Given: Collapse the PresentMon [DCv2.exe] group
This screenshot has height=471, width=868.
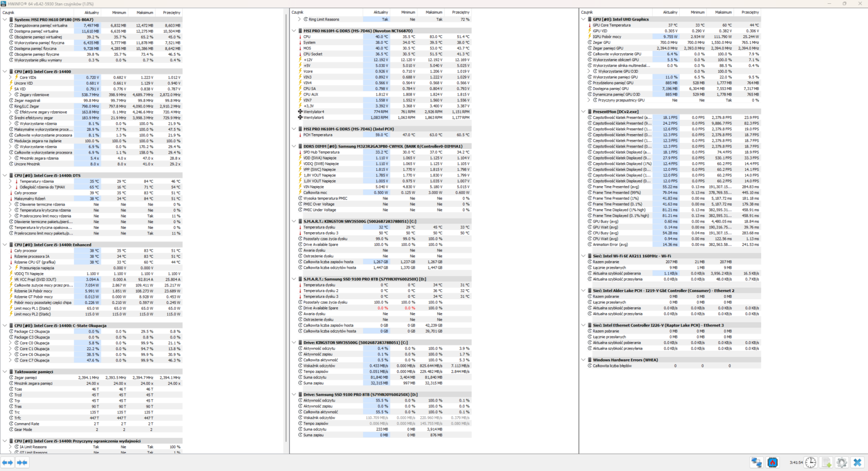Looking at the screenshot, I should [583, 112].
